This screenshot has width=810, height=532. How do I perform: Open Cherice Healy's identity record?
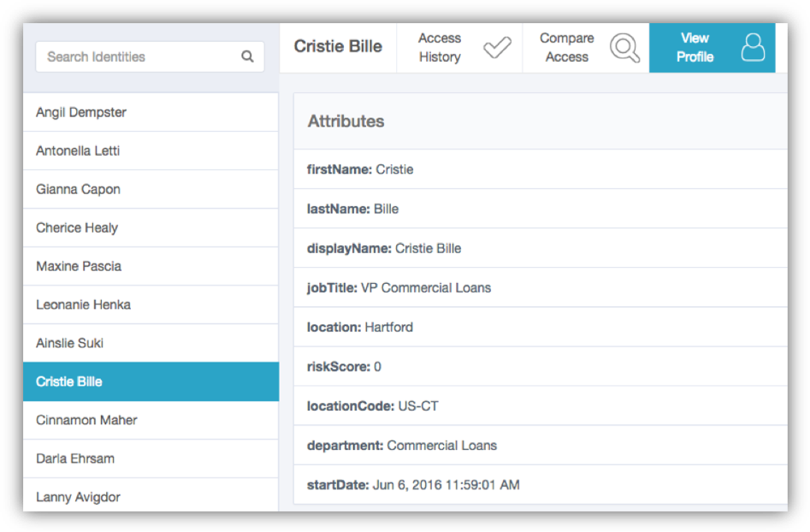(151, 228)
